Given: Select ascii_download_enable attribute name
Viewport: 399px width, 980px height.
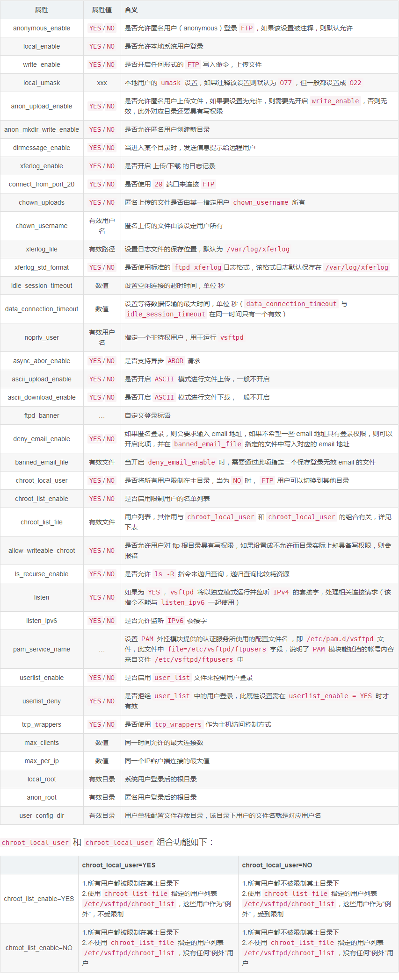Looking at the screenshot, I should click(42, 397).
